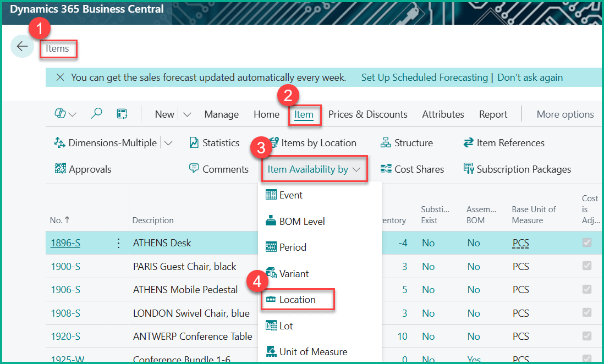Toggle Cost is Adjusted for 1920-S

[586, 336]
